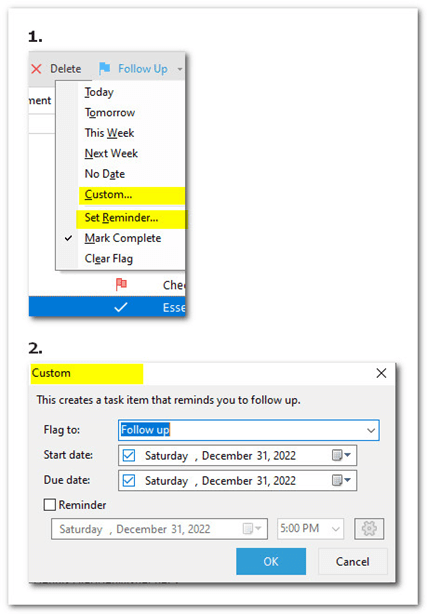Click the red flag icon in list
Viewport: 427px width, 614px height.
click(121, 284)
